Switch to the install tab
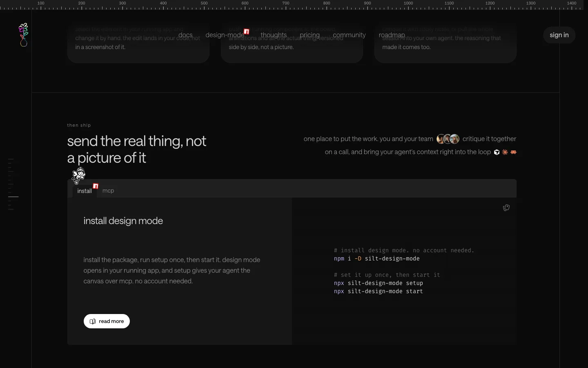Viewport: 588px width, 368px height. pyautogui.click(x=85, y=191)
